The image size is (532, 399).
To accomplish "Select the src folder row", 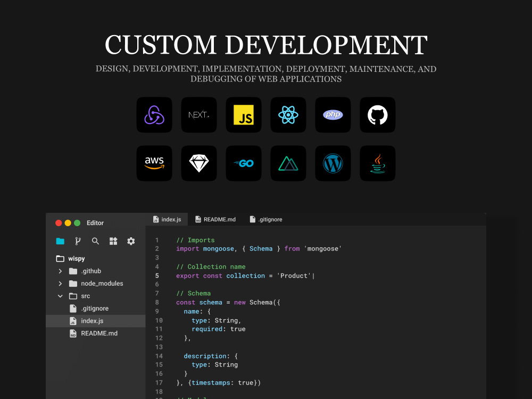I will click(96, 296).
